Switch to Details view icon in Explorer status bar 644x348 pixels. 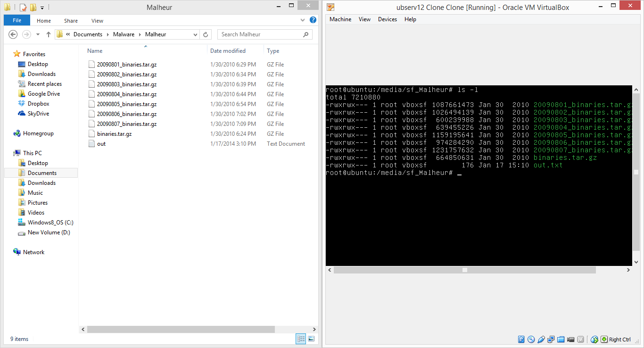coord(301,339)
